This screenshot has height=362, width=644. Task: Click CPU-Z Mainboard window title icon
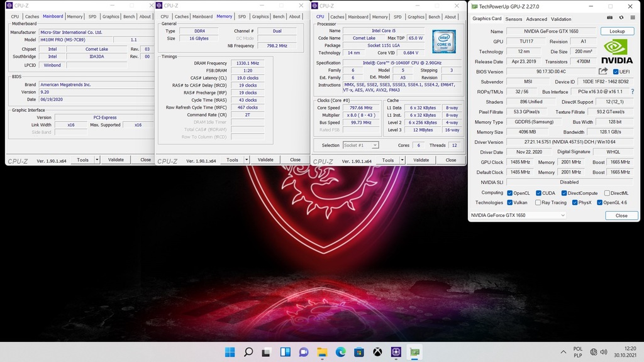[x=9, y=5]
